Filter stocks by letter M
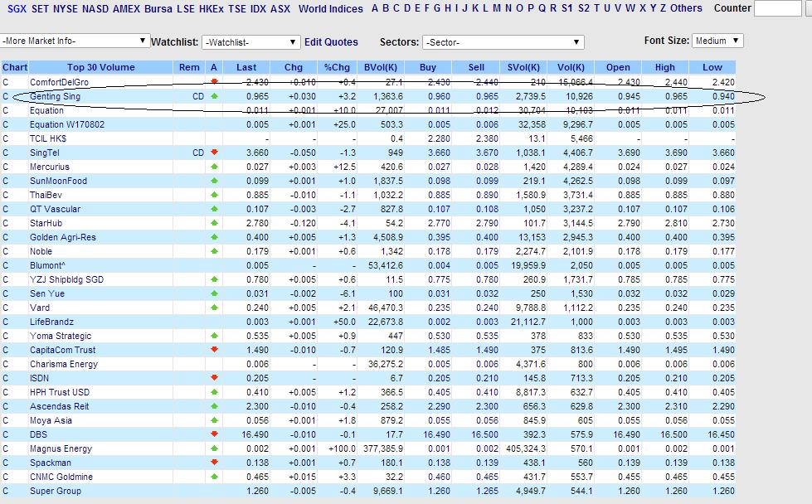Image resolution: width=812 pixels, height=504 pixels. (497, 8)
